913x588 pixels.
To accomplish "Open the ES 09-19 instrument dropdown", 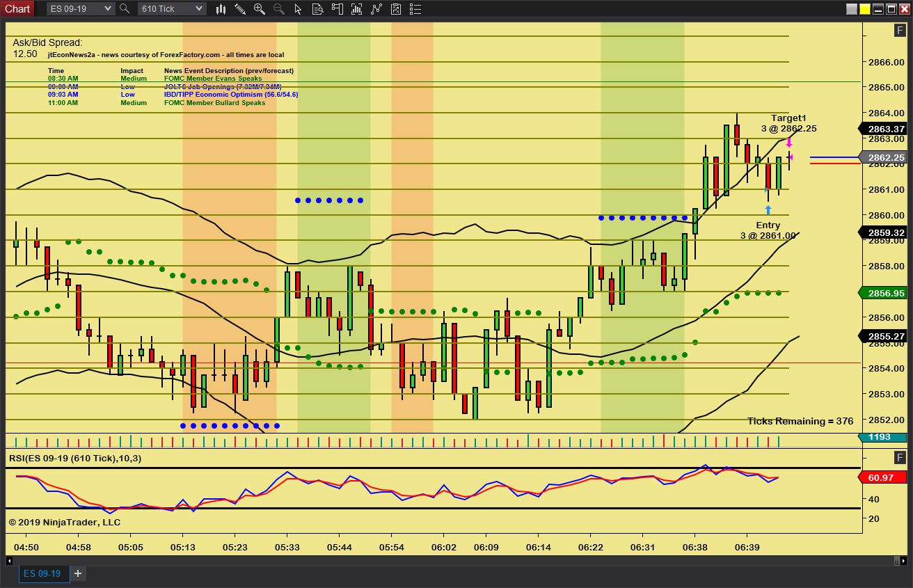I will (x=80, y=8).
